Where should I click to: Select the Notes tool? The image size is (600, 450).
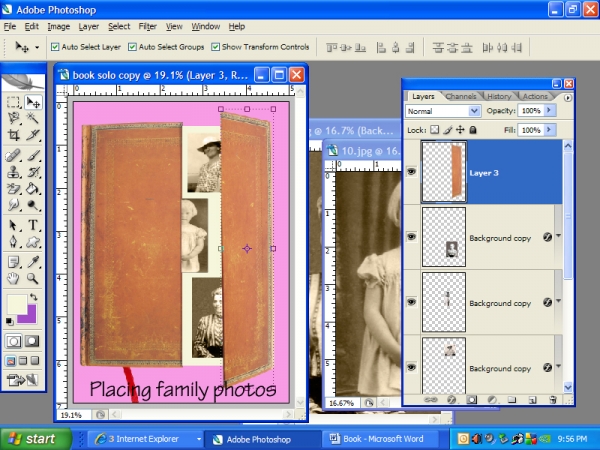(14, 262)
